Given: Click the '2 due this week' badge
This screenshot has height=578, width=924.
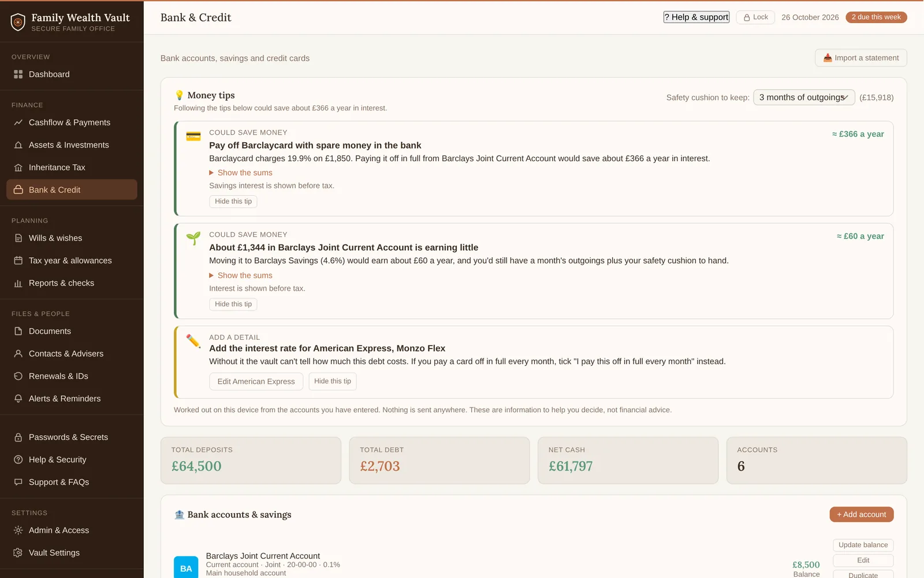Looking at the screenshot, I should (876, 17).
